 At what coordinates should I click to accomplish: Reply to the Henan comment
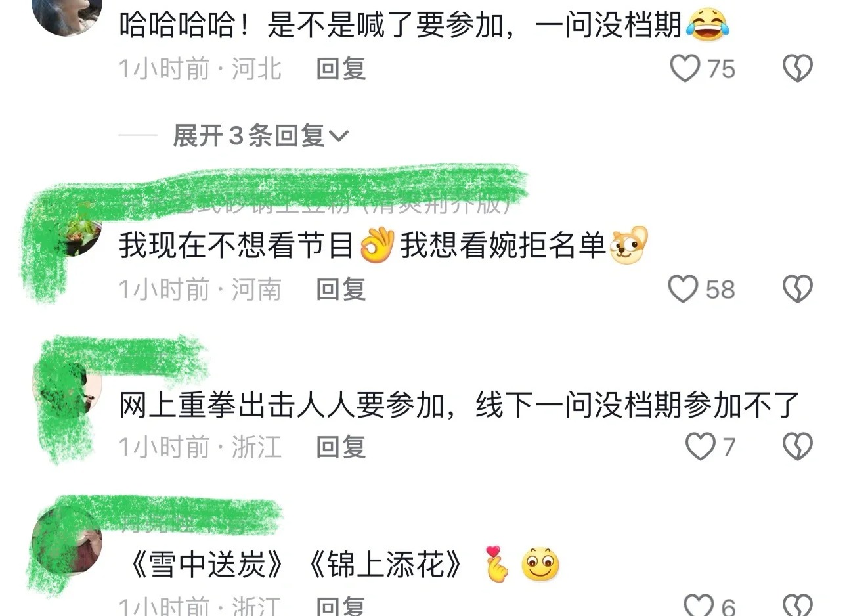(341, 289)
